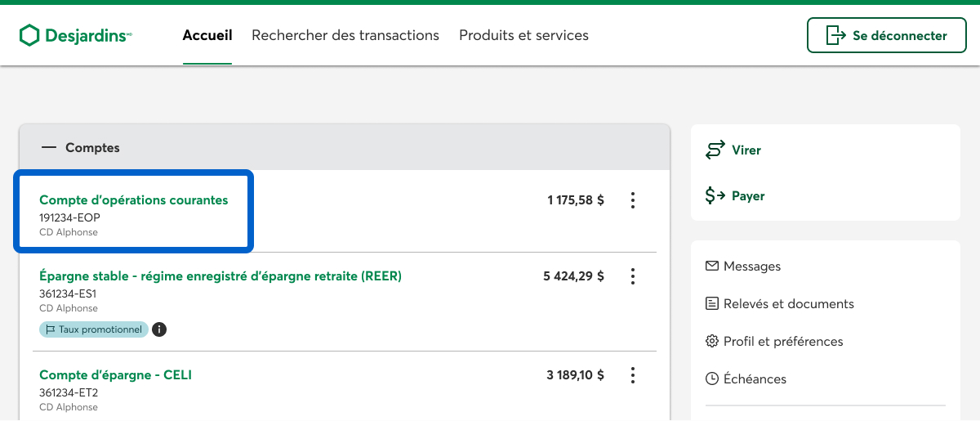Open Rechercher des transactions tab

click(x=345, y=35)
